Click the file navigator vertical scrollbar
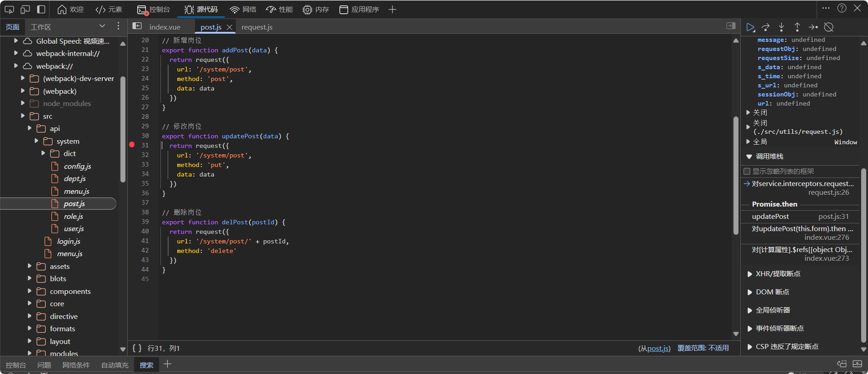The width and height of the screenshot is (868, 374). (x=123, y=130)
